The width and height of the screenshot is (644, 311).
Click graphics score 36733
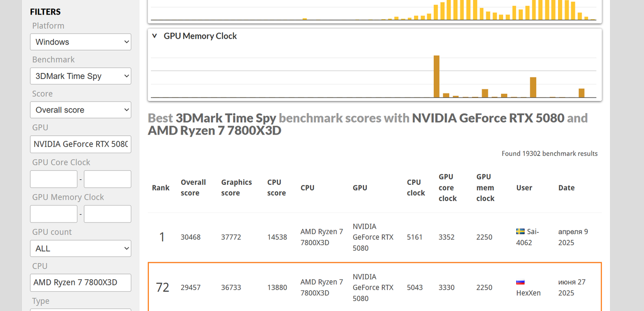pos(231,287)
